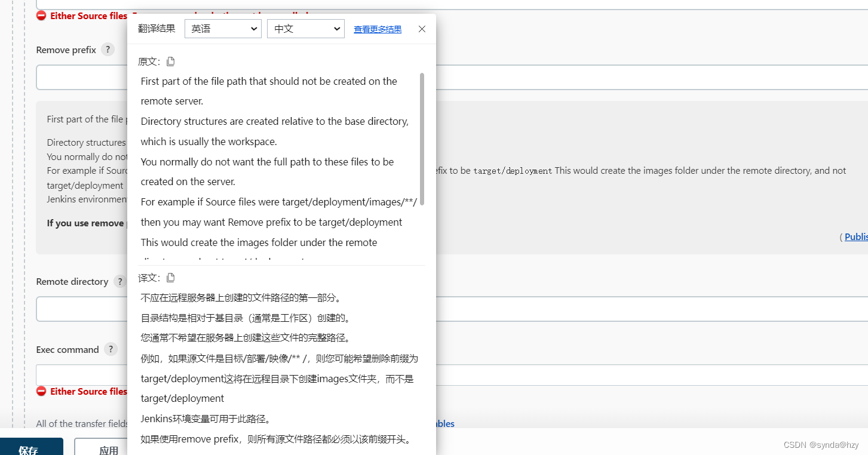Click the original text scrollbar in popup
This screenshot has width=868, height=455.
click(422, 139)
